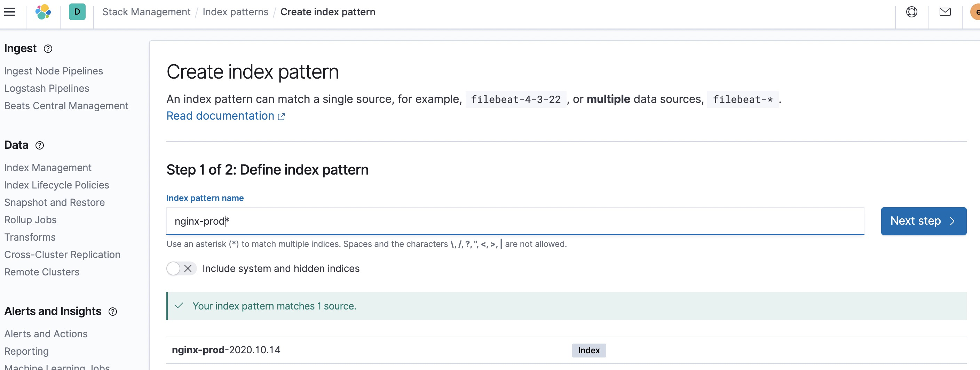
Task: Open the help lifebuoy icon
Action: point(911,12)
